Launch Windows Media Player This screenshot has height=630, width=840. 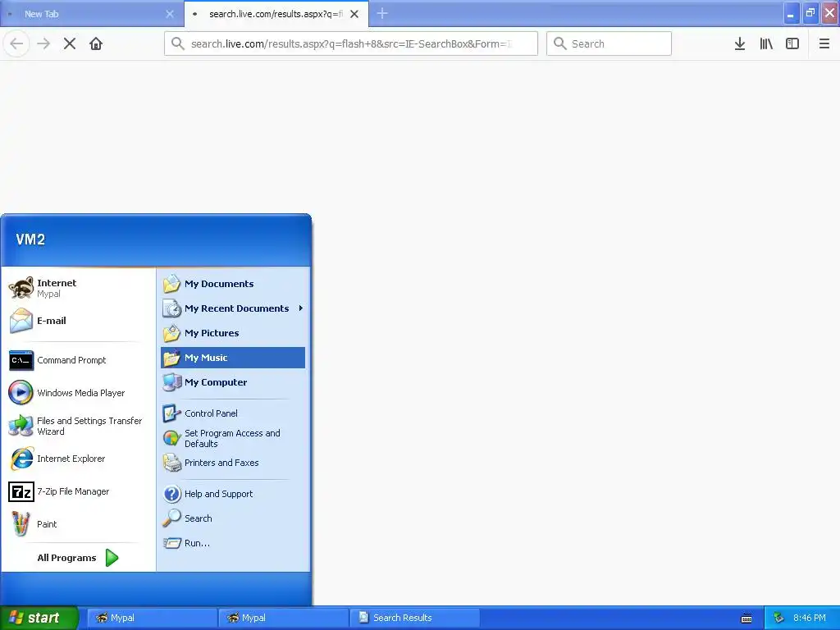coord(78,393)
